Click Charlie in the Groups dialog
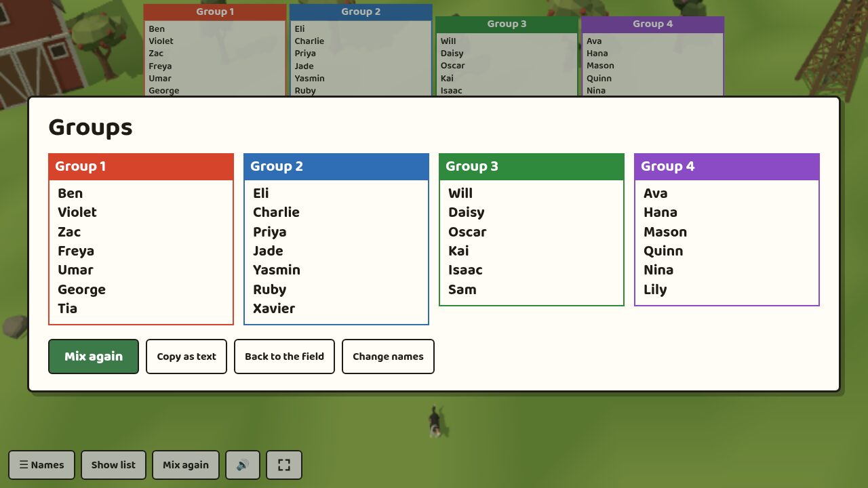Viewport: 868px width, 488px height. (276, 212)
